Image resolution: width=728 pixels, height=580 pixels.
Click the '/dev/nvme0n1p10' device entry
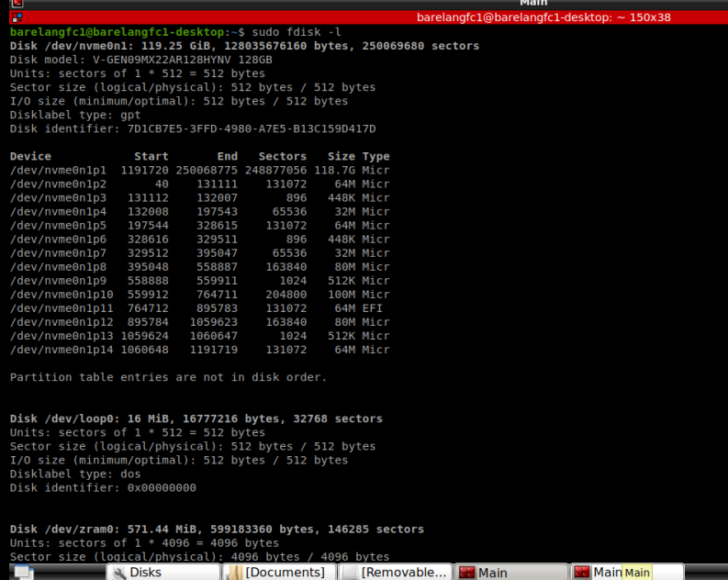pos(62,295)
